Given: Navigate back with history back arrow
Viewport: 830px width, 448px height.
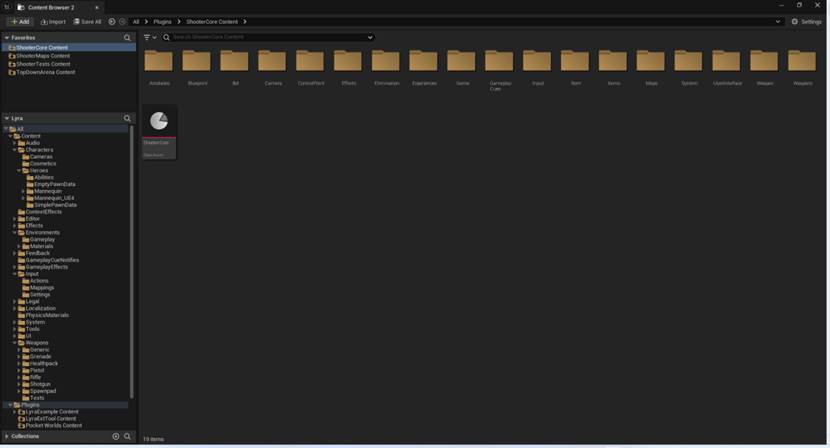Looking at the screenshot, I should 112,21.
